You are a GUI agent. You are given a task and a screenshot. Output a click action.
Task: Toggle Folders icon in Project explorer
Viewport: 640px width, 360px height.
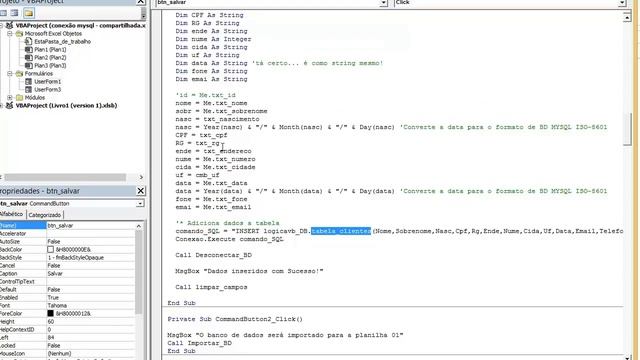tap(29, 13)
